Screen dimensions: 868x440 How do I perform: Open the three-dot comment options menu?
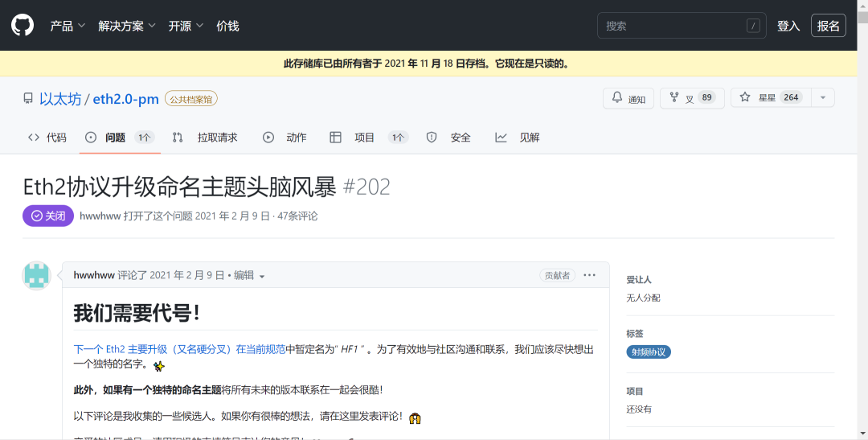[590, 275]
